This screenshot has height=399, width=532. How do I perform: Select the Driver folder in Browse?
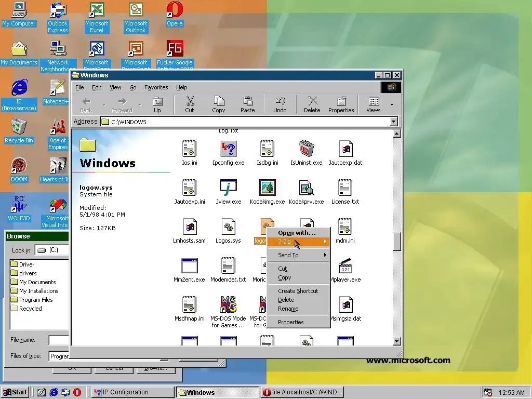[x=23, y=264]
